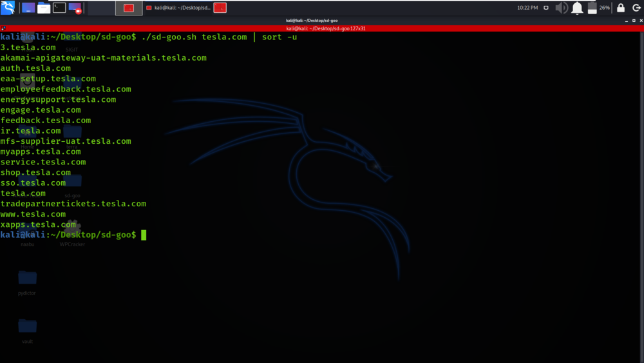Click the akamai-apigateway-uat-materials.tesla.com line

point(104,58)
